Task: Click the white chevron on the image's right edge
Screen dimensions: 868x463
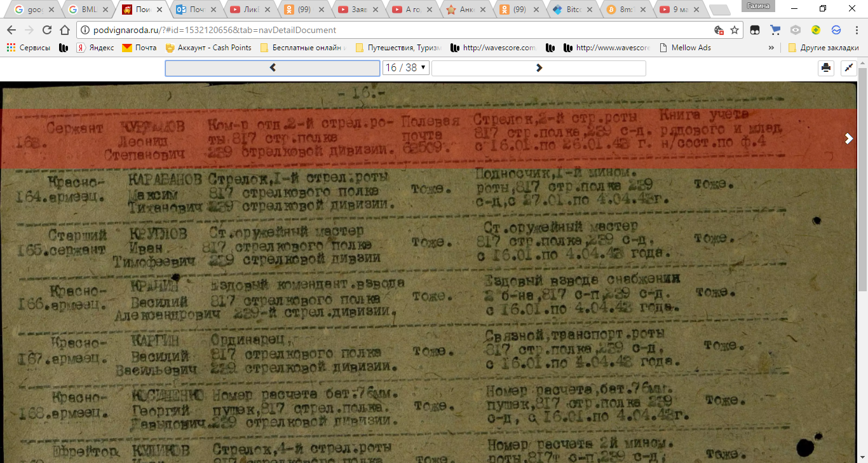Action: pos(848,139)
